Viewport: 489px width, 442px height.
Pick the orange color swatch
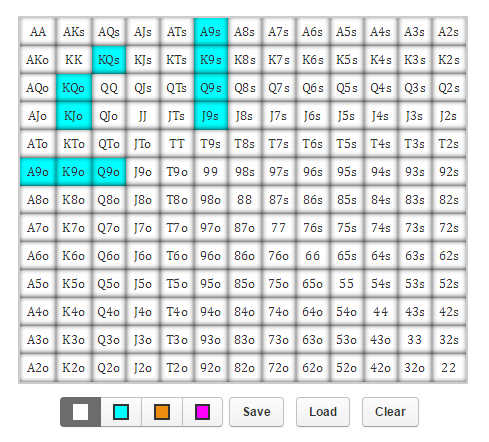coord(162,412)
